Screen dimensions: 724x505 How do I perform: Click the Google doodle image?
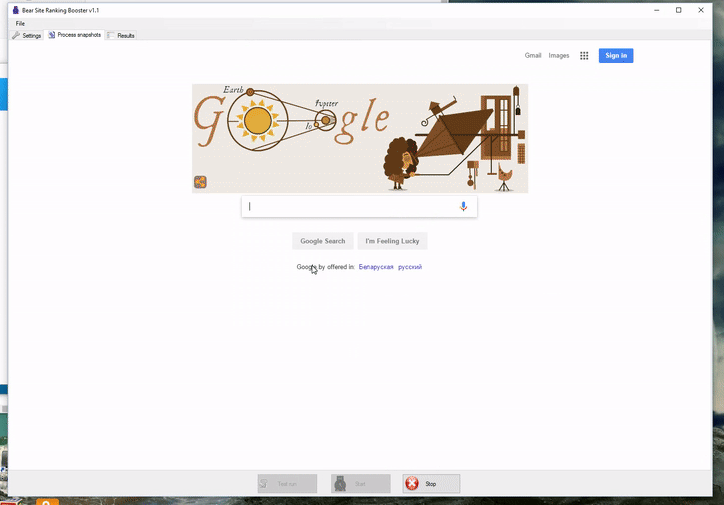(x=360, y=138)
